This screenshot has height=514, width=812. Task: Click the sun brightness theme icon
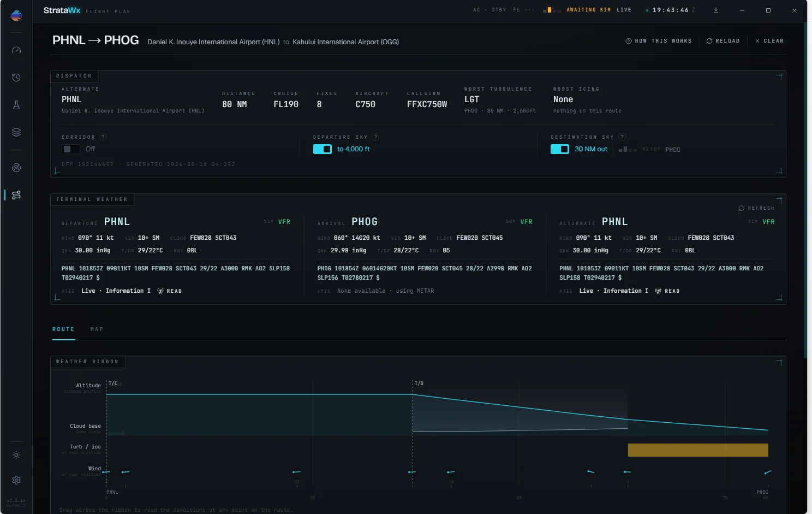pos(16,455)
